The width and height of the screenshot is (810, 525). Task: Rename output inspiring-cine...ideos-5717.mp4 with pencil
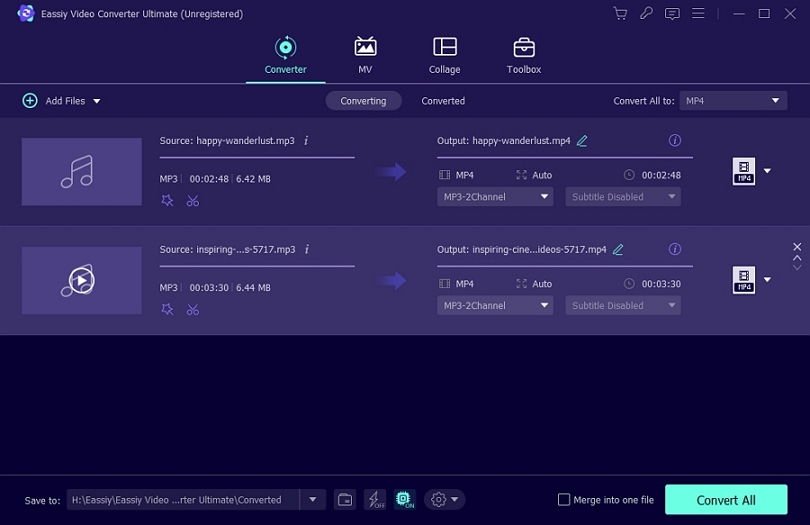(618, 250)
